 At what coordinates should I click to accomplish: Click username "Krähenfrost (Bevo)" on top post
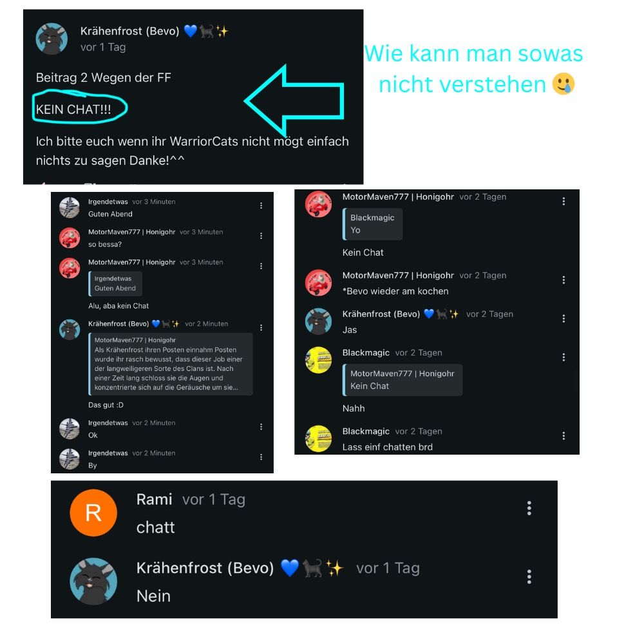click(130, 31)
